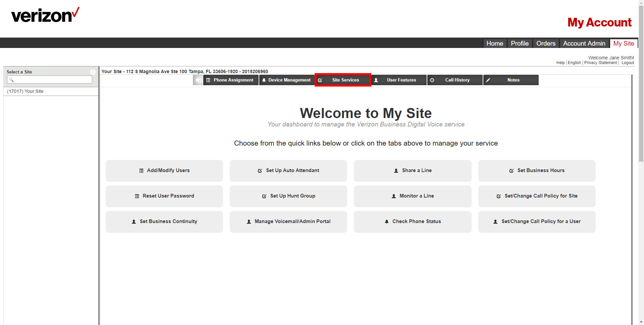This screenshot has height=325, width=644.
Task: Click the home icon tab
Action: tap(198, 80)
